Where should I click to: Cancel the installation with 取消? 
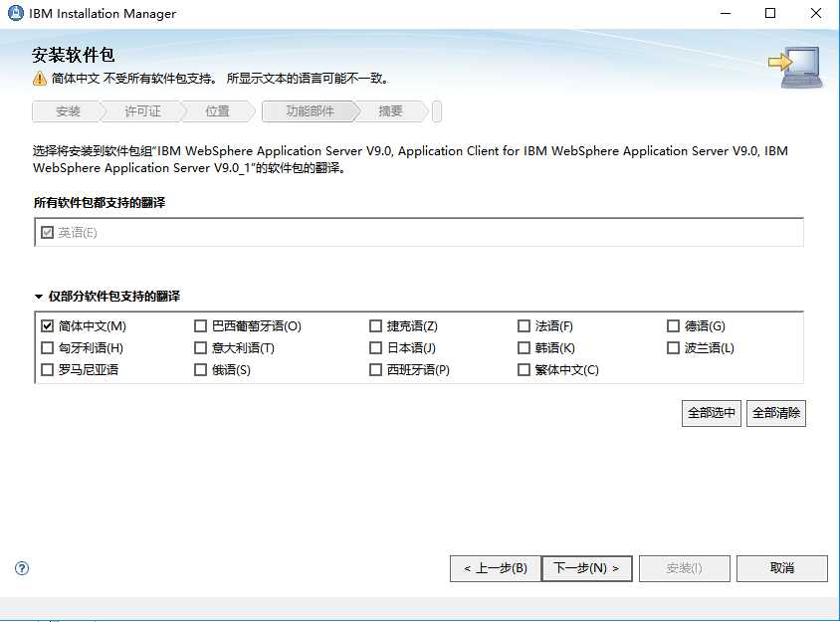(x=781, y=568)
